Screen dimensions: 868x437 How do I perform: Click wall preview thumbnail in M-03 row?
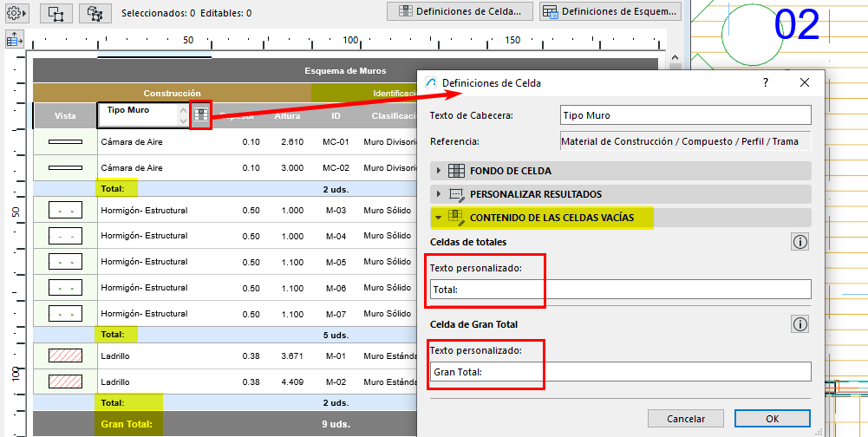click(x=65, y=210)
